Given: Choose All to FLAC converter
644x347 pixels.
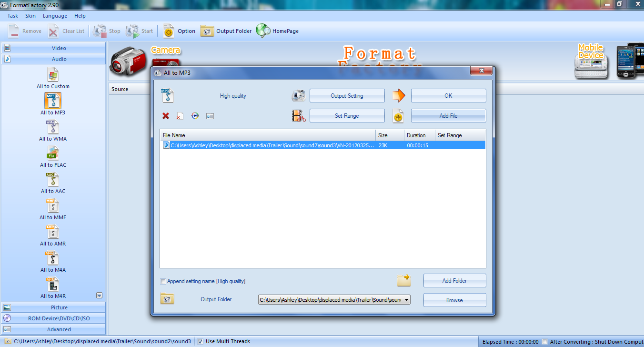Looking at the screenshot, I should (x=53, y=157).
